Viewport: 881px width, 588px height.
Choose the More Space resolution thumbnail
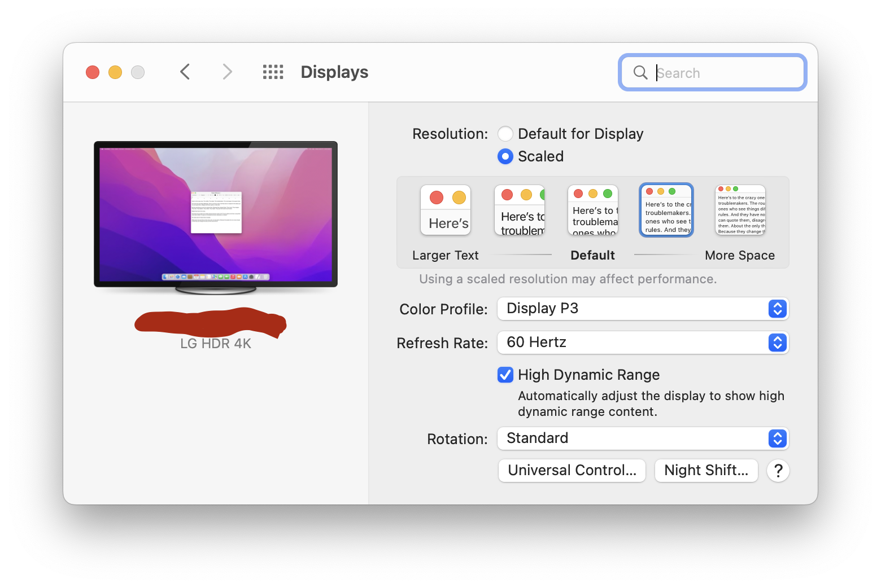coord(740,210)
